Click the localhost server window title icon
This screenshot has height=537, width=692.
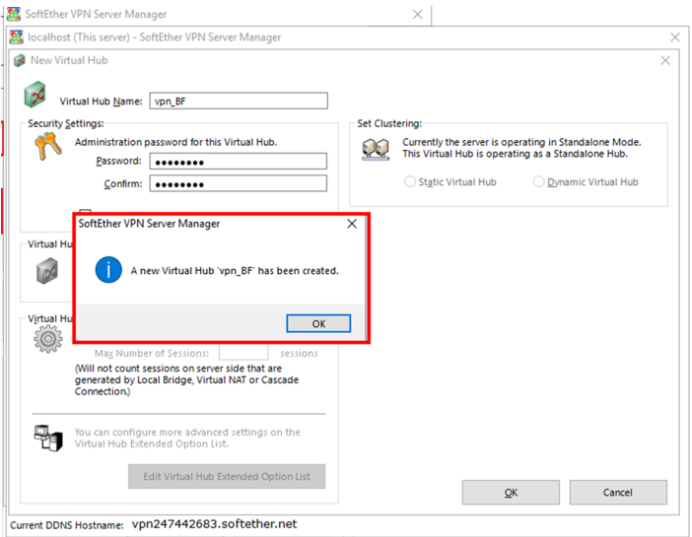coord(16,37)
